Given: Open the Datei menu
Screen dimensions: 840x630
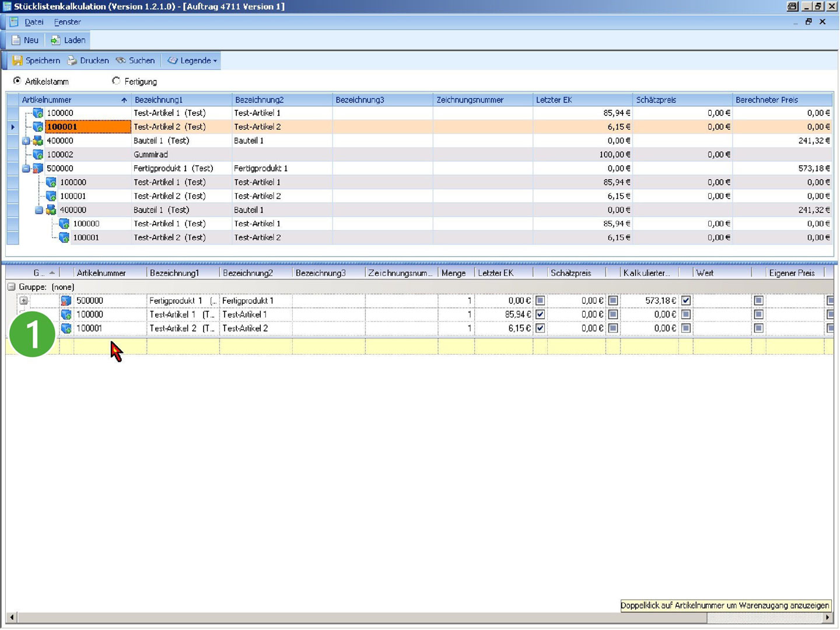Looking at the screenshot, I should pyautogui.click(x=34, y=22).
